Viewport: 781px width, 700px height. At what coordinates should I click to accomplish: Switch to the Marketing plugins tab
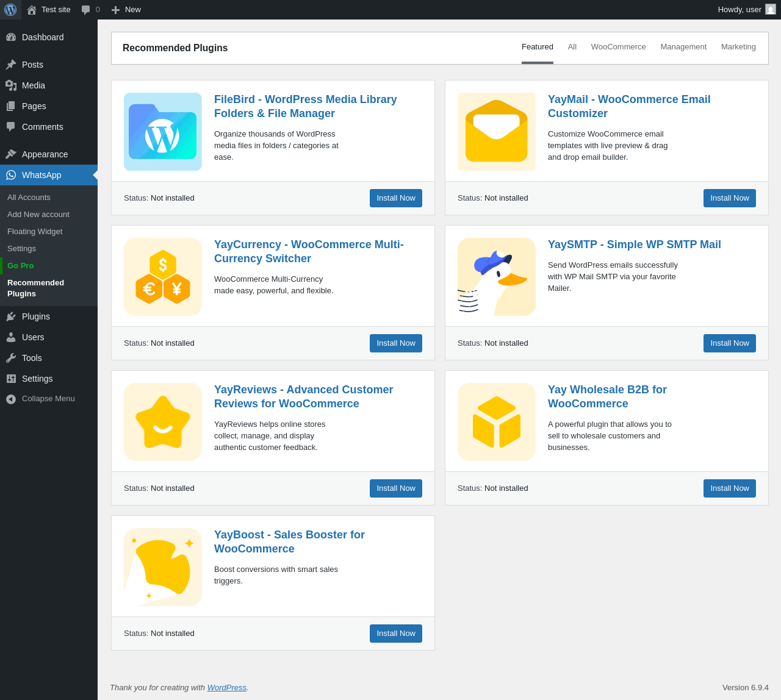pos(738,47)
